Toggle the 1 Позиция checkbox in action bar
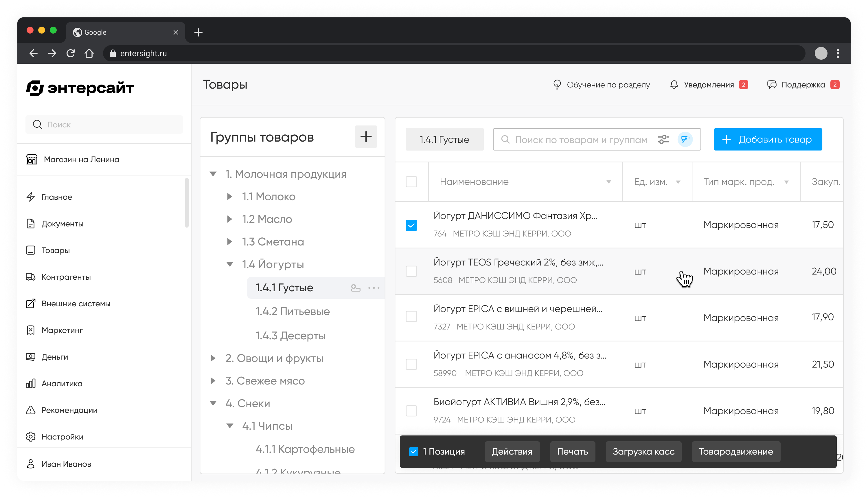The width and height of the screenshot is (868, 498). (x=413, y=452)
